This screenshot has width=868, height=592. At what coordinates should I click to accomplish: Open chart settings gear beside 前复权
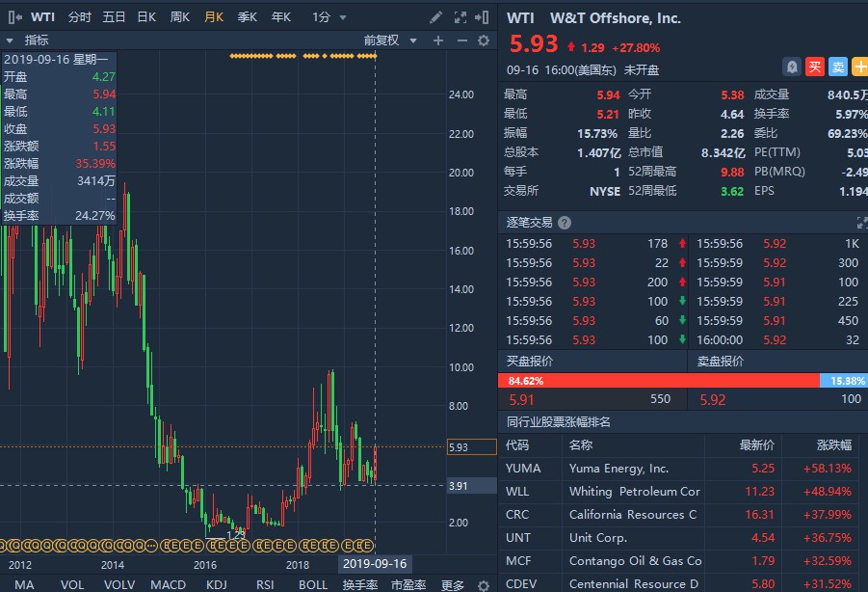[x=484, y=40]
